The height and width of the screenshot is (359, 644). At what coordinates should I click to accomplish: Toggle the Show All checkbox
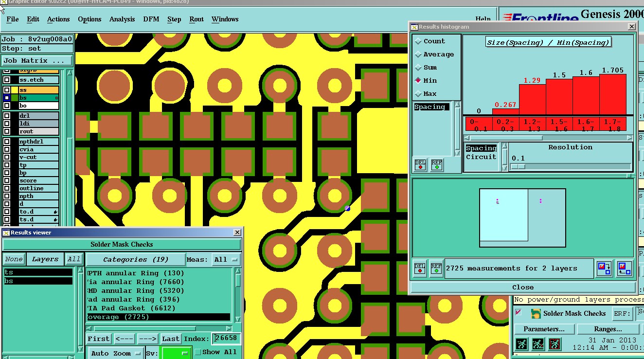197,352
